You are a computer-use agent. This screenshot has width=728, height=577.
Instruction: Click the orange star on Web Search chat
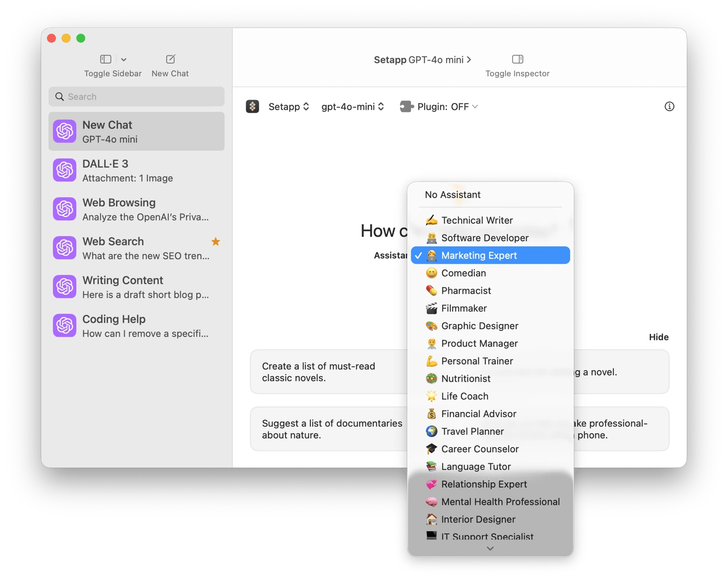[216, 241]
